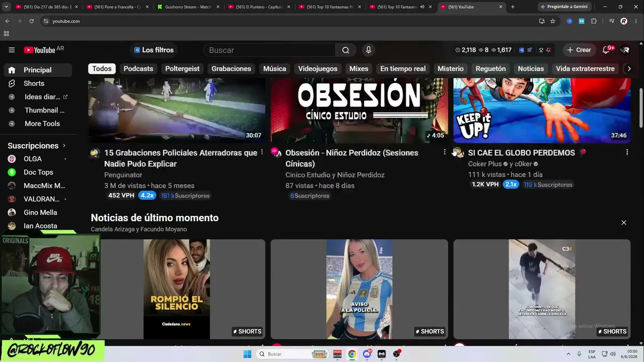This screenshot has width=644, height=362.
Task: Open the Doc Tops subscription
Action: click(x=38, y=172)
